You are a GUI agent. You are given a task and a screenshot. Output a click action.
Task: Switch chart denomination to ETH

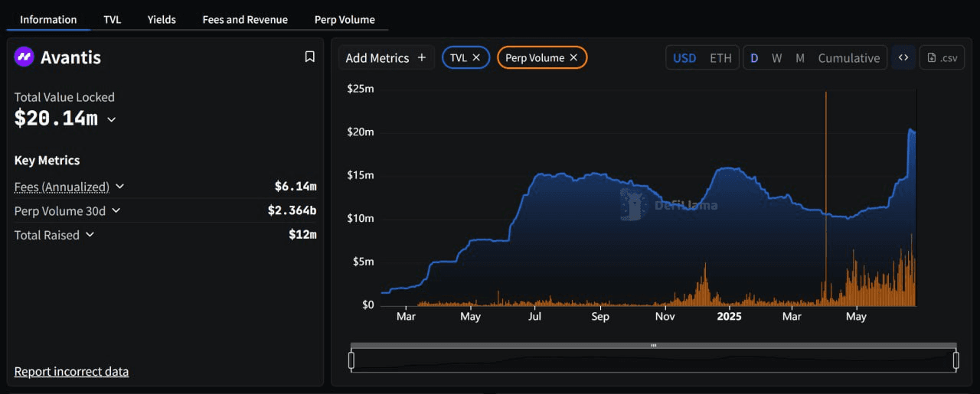(x=720, y=57)
